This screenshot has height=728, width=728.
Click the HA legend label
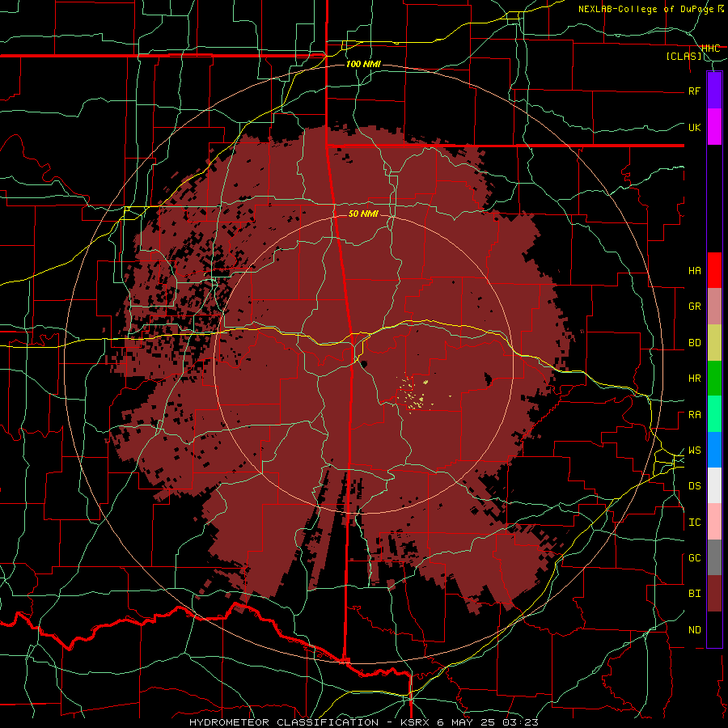695,271
